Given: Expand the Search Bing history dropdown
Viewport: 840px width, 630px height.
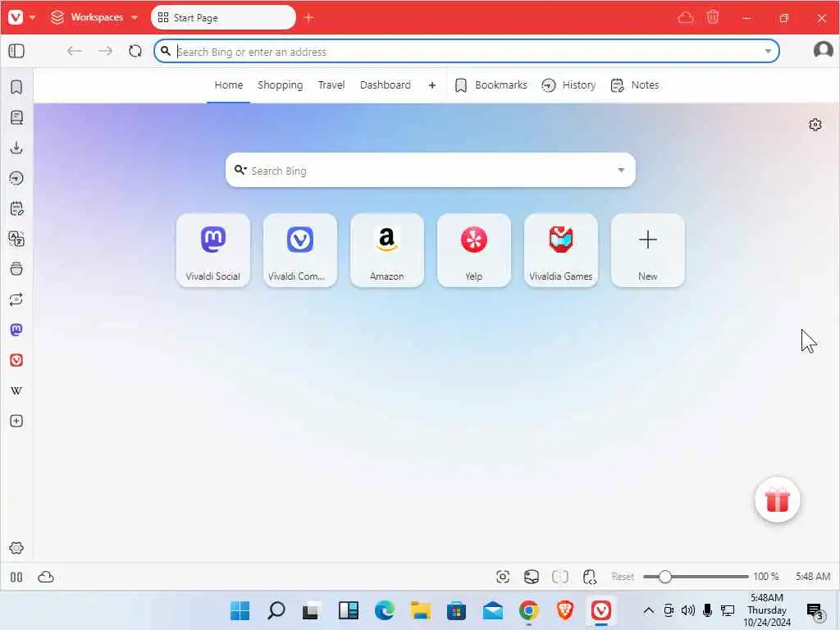Looking at the screenshot, I should (x=621, y=170).
